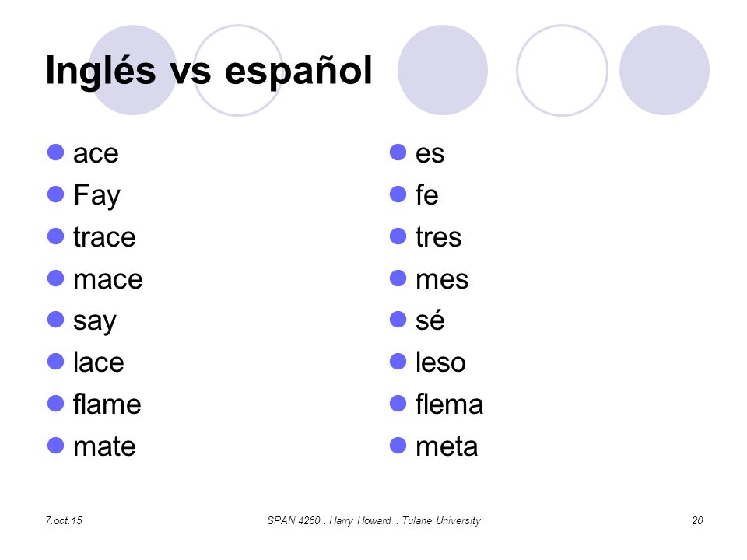Click the bullet beside 'mate'
The width and height of the screenshot is (747, 560).
coord(56,446)
